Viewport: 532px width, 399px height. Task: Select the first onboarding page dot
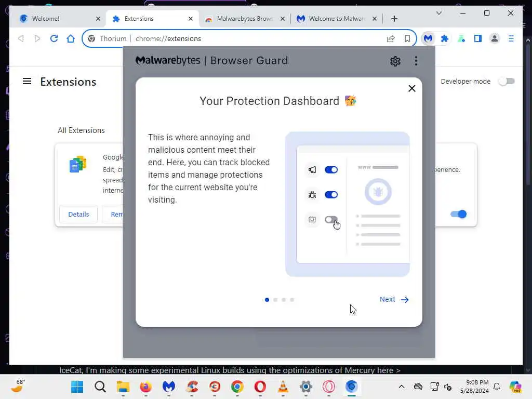tap(267, 300)
